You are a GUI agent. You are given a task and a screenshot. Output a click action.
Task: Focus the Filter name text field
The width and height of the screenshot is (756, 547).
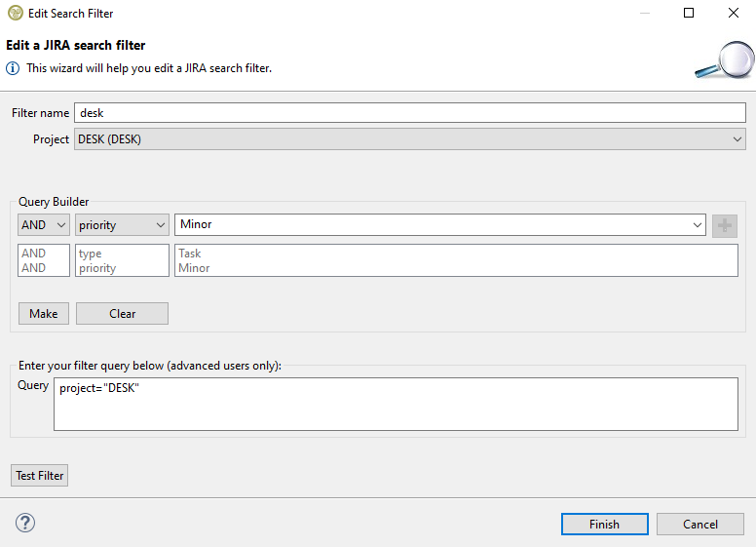click(x=409, y=113)
